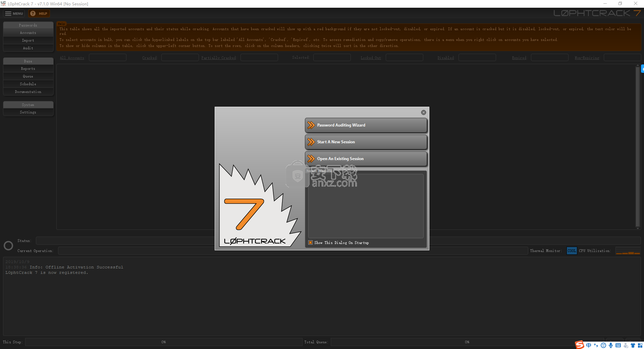Collapse the Passwords sidebar group header
Viewport: 644px width, 349px height.
[28, 26]
